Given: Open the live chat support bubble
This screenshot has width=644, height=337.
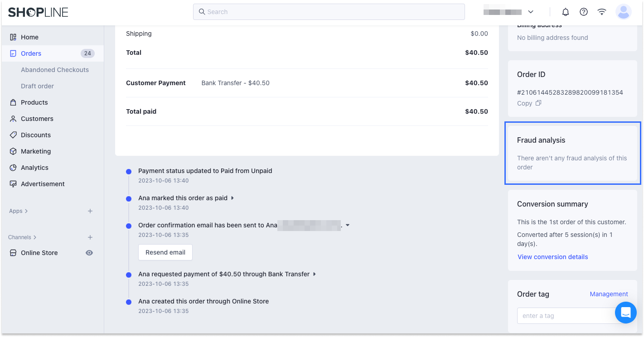Looking at the screenshot, I should 626,313.
